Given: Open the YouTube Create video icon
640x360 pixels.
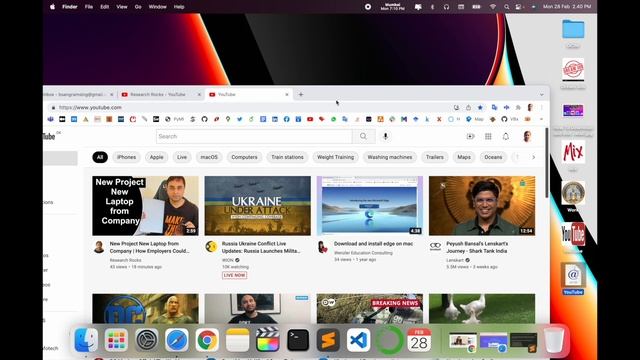Looking at the screenshot, I should (471, 136).
